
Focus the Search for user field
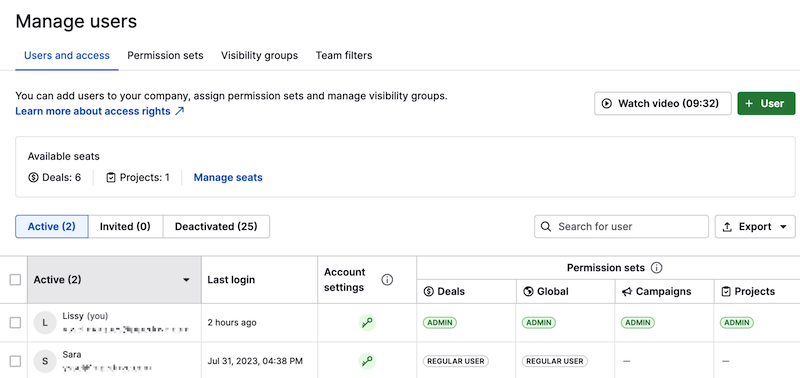click(621, 226)
